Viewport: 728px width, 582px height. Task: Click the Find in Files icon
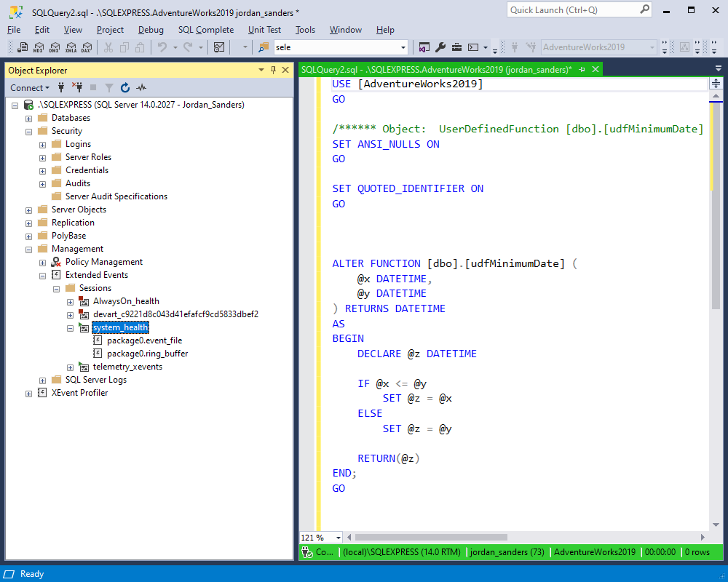pyautogui.click(x=264, y=47)
